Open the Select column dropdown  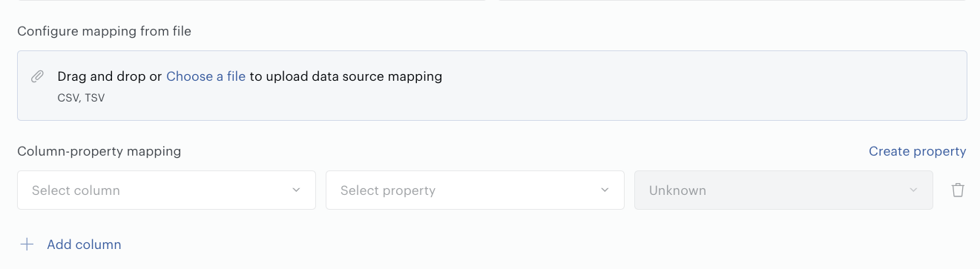(x=166, y=190)
